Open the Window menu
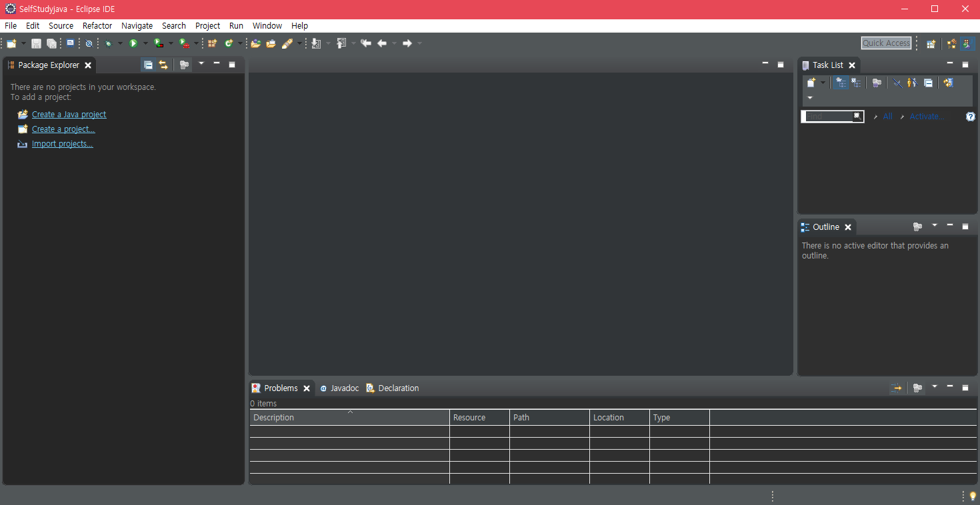Viewport: 980px width, 505px height. point(267,25)
